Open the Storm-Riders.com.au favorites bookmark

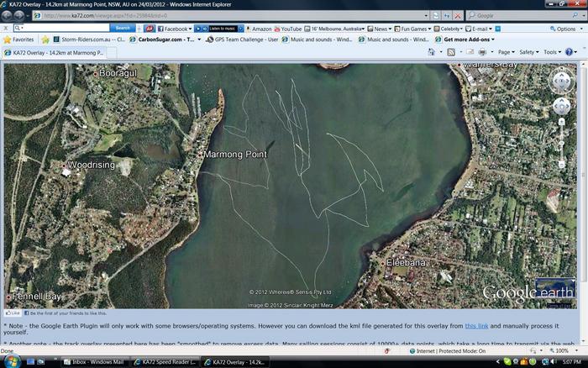[92, 39]
